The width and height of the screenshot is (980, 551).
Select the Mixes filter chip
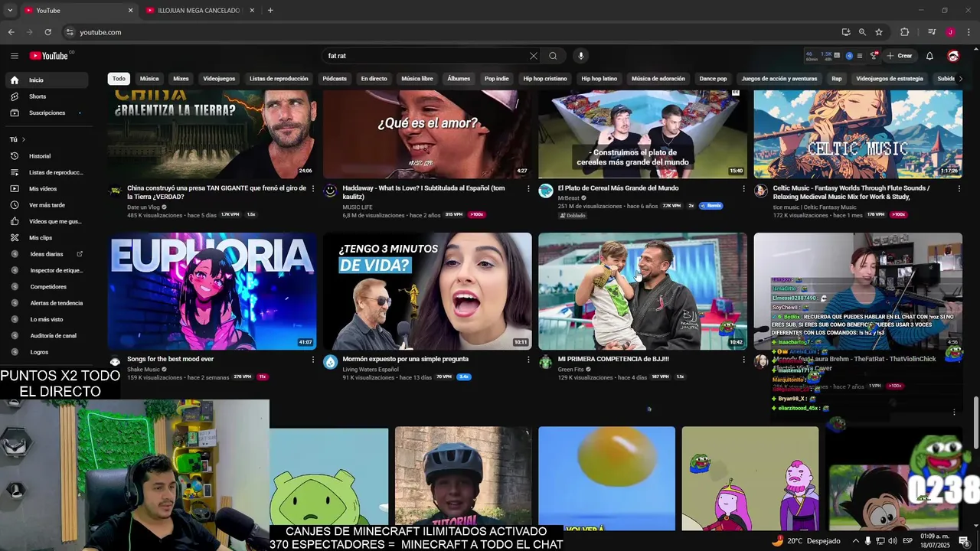pos(181,79)
